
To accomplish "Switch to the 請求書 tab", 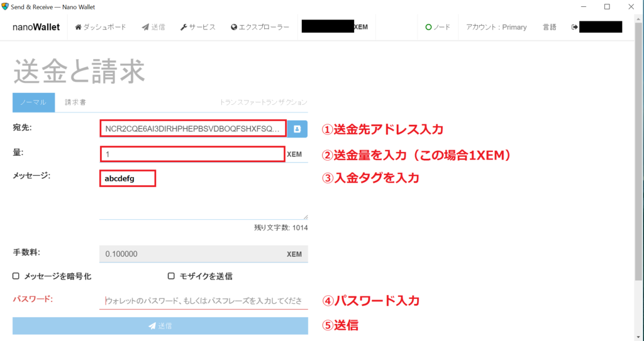I will point(75,102).
